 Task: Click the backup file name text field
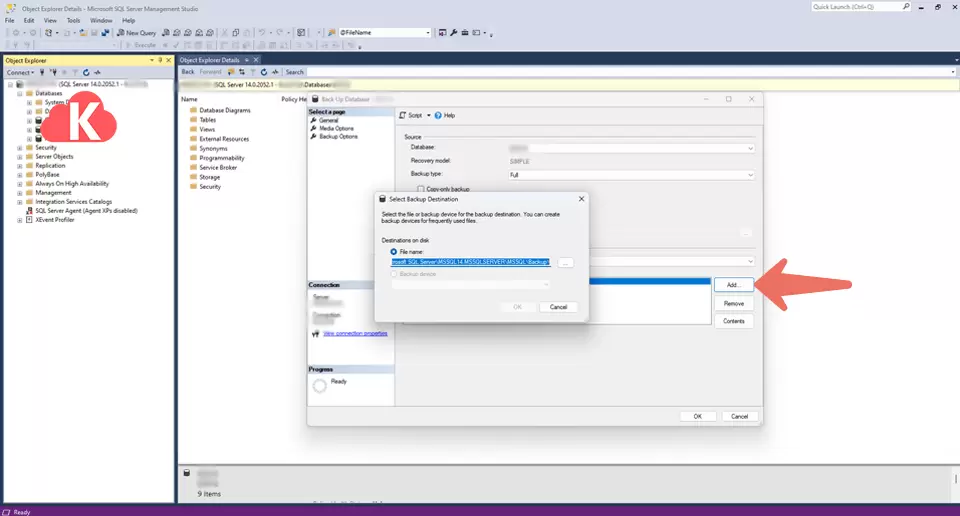470,262
